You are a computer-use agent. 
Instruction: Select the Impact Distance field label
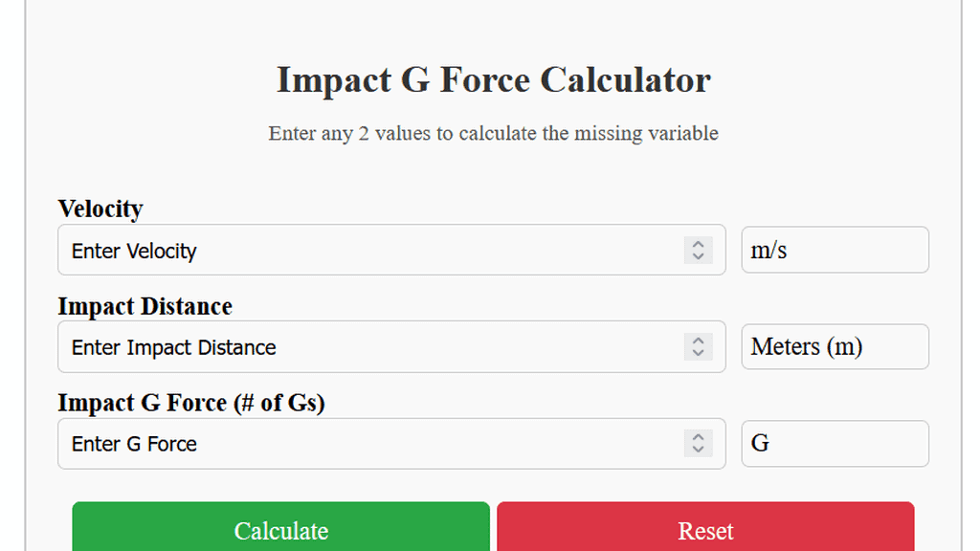click(145, 306)
